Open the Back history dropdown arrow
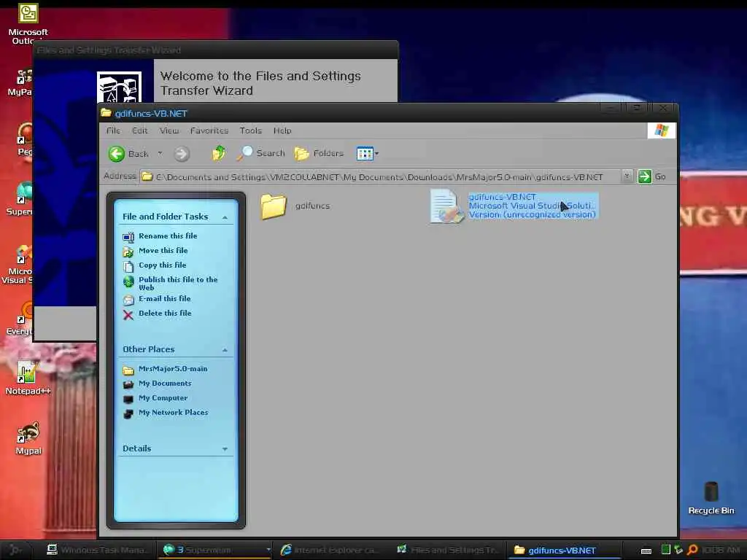The image size is (747, 560). pyautogui.click(x=160, y=153)
